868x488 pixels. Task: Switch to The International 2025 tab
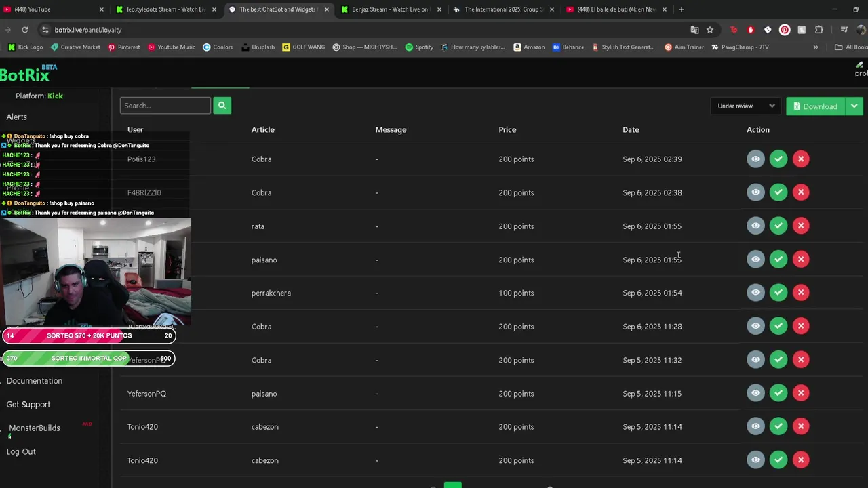tap(503, 9)
